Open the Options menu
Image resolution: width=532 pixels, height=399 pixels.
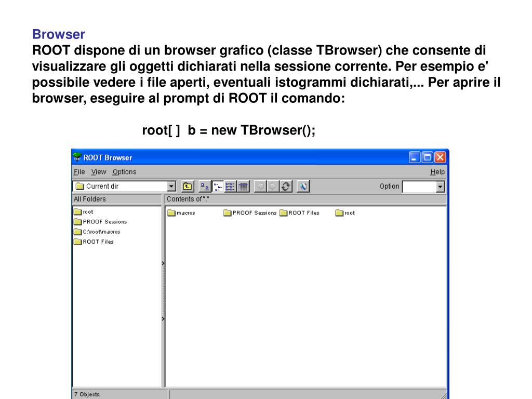(x=125, y=171)
